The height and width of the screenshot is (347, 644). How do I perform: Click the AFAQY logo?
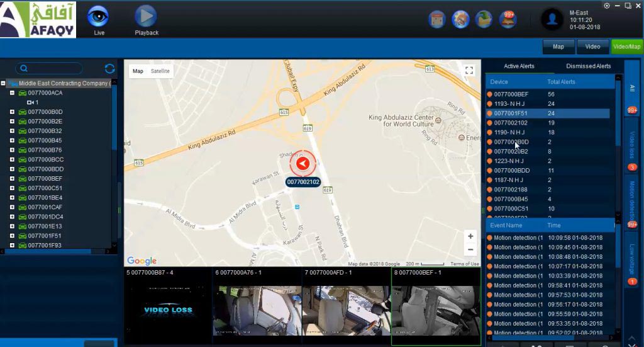(x=38, y=19)
